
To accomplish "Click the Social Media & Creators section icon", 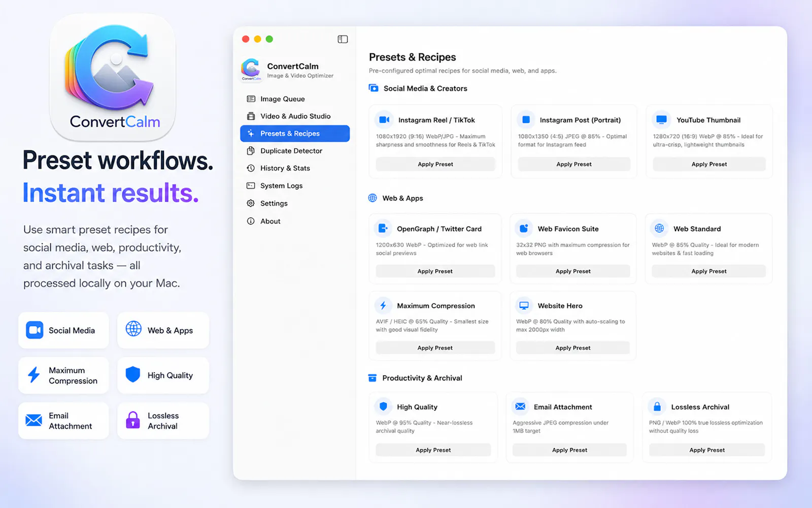I will (x=374, y=88).
